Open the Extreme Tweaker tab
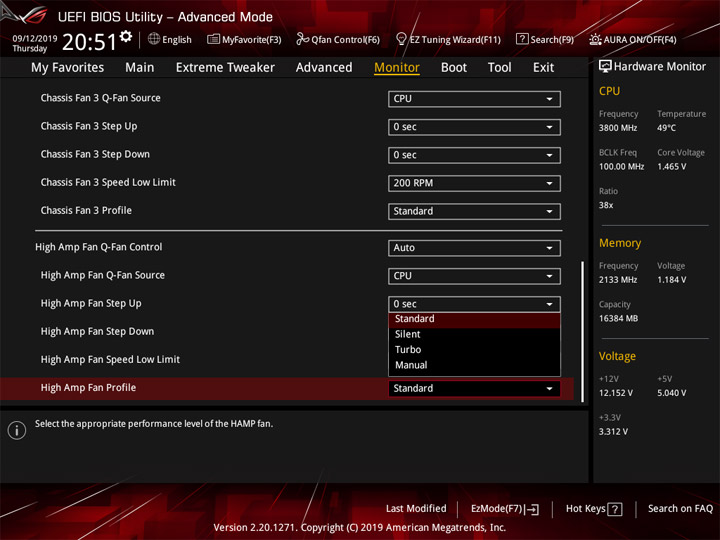The image size is (720, 540). click(x=225, y=68)
